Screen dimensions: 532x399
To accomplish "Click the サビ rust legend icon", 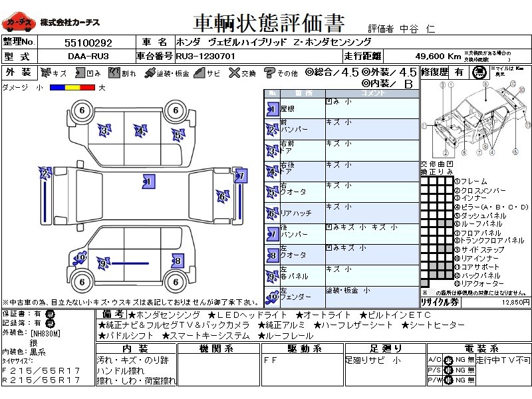I will [x=199, y=72].
